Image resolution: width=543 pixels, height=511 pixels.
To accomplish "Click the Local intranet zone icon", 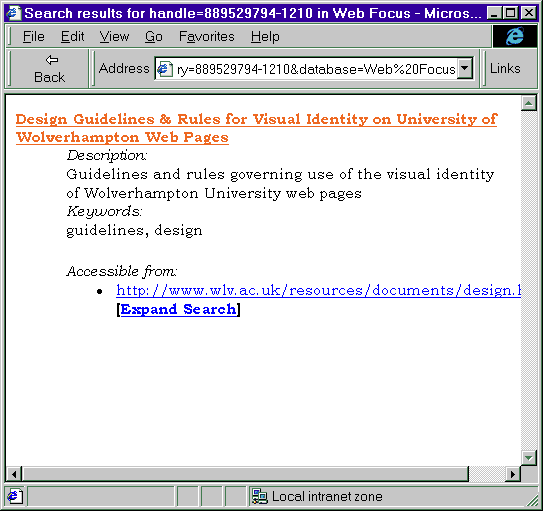I will 259,496.
